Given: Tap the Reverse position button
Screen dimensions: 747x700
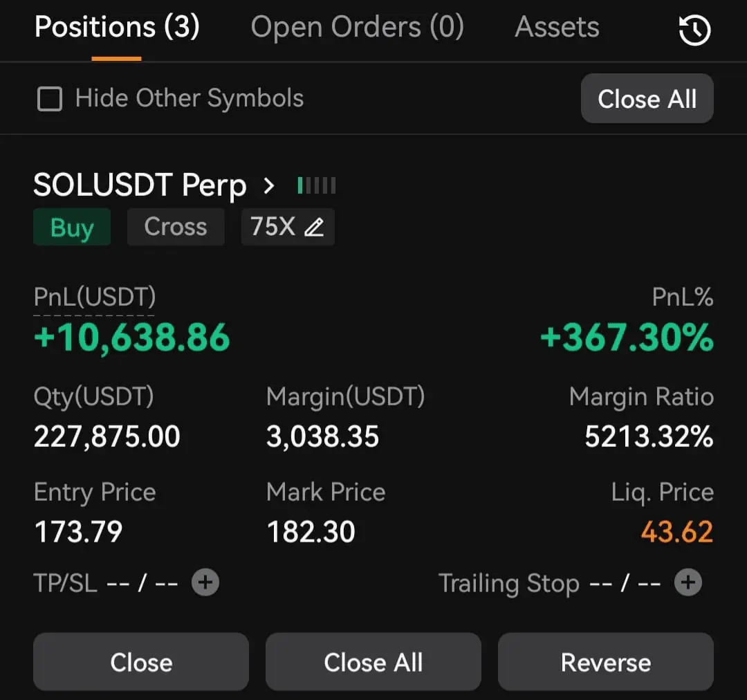Looking at the screenshot, I should point(605,662).
